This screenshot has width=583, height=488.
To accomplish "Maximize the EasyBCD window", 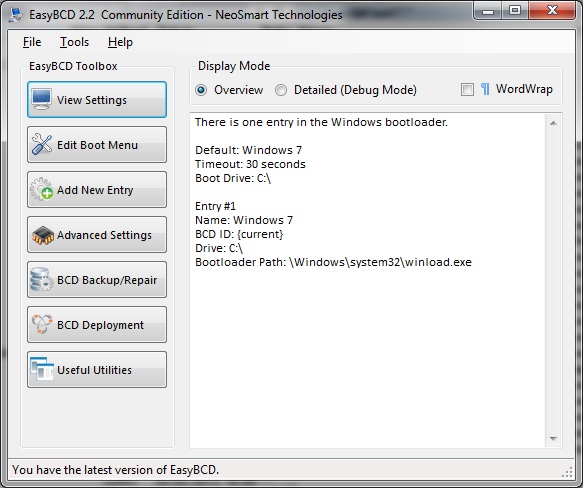I will click(x=515, y=11).
